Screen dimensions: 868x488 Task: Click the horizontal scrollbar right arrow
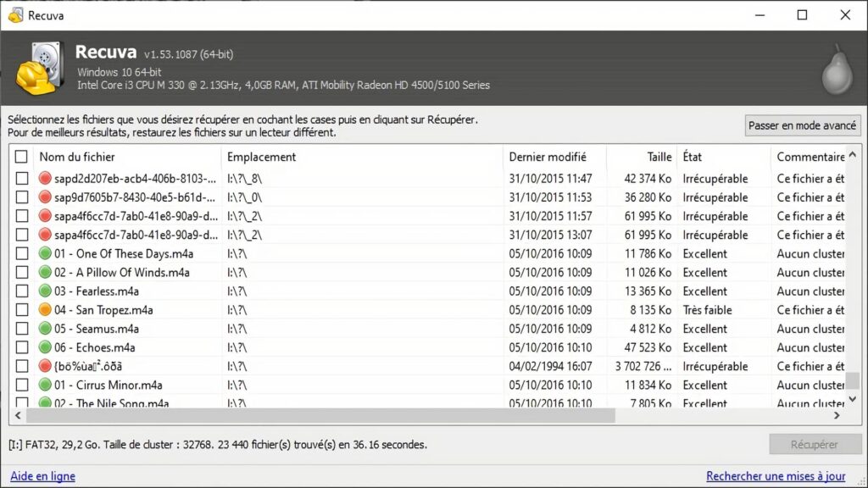pos(837,416)
